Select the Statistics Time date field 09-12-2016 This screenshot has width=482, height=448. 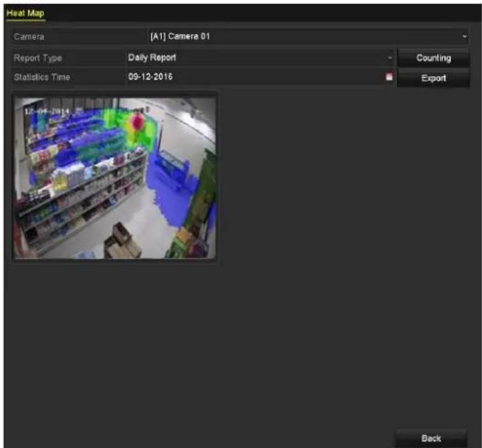coord(260,77)
